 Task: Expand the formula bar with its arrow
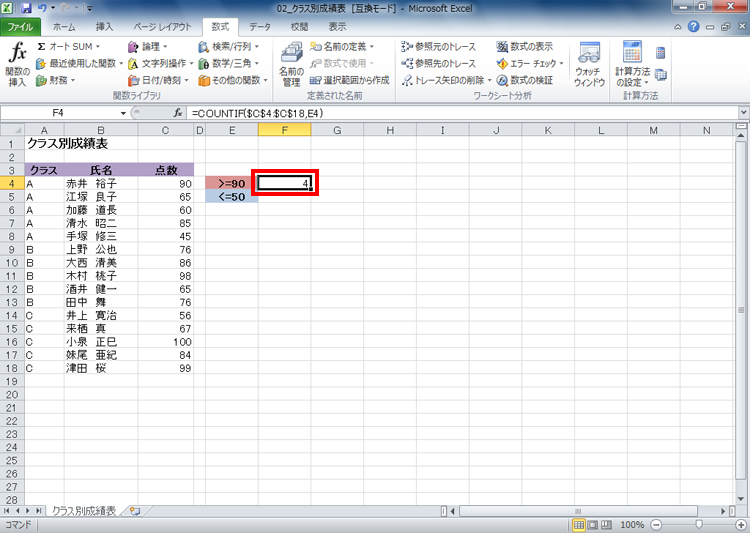(x=743, y=113)
